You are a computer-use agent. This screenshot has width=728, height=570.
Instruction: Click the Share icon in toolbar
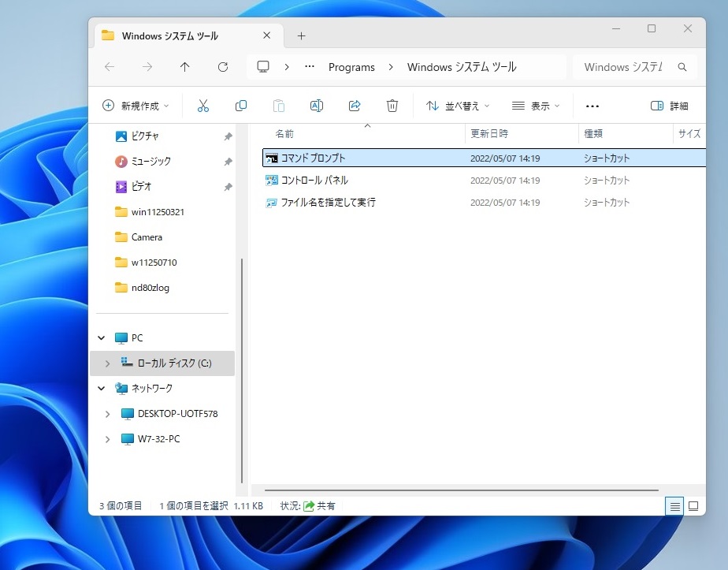[355, 106]
